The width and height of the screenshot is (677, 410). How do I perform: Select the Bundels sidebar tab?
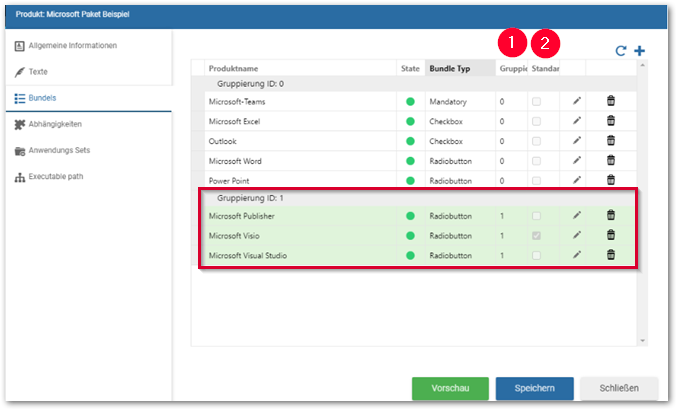click(x=89, y=98)
